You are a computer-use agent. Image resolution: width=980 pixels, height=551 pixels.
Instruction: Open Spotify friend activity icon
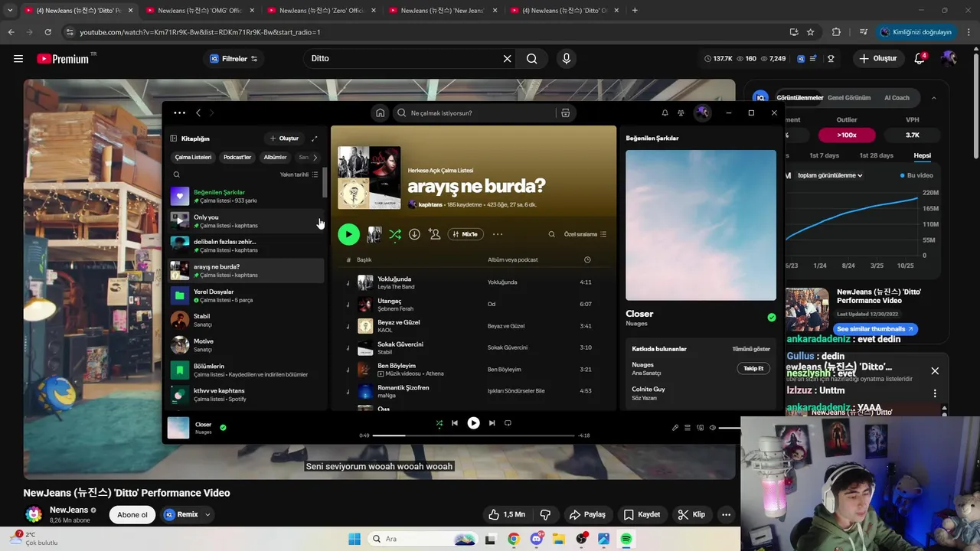tap(681, 112)
